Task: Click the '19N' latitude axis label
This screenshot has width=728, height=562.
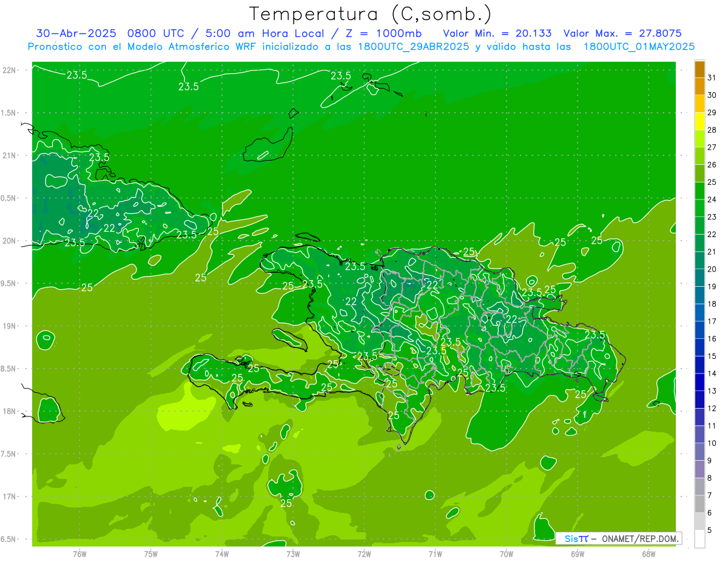Action: (10, 326)
